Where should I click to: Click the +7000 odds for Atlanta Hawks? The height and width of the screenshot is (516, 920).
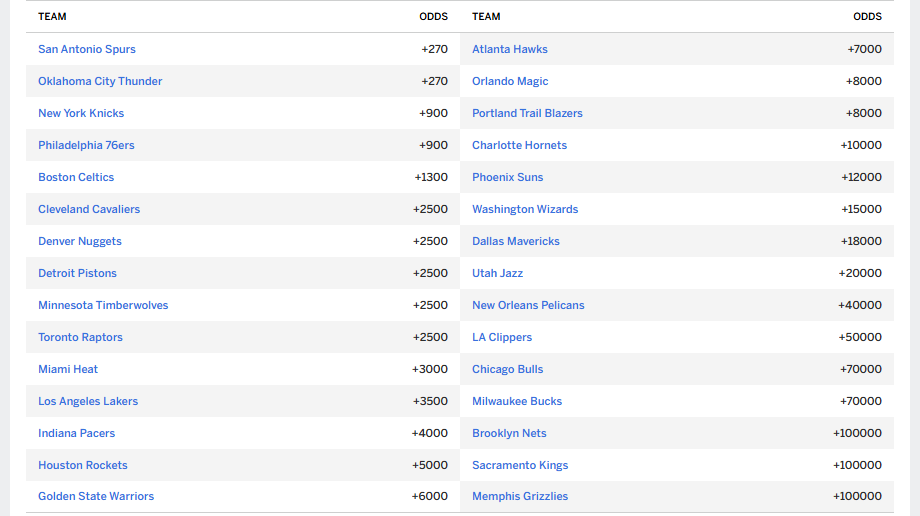coord(865,49)
